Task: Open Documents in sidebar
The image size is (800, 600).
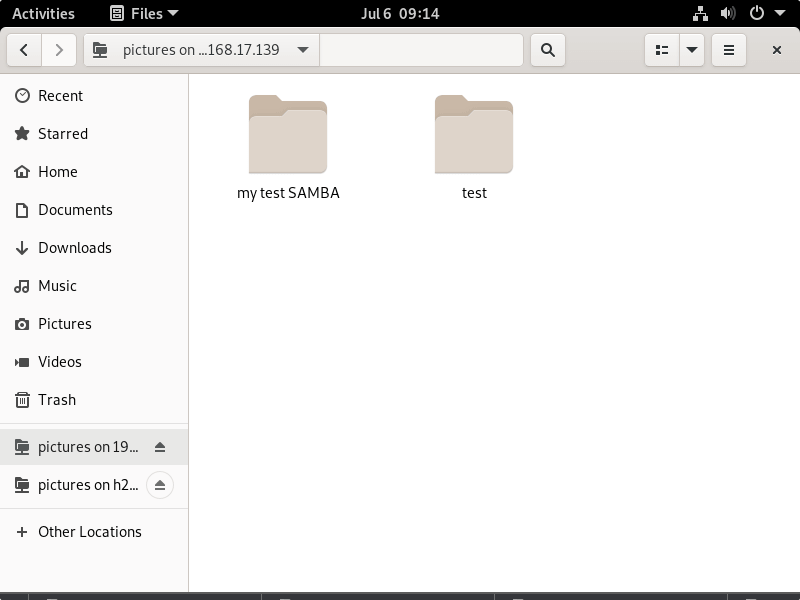Action: (x=94, y=210)
